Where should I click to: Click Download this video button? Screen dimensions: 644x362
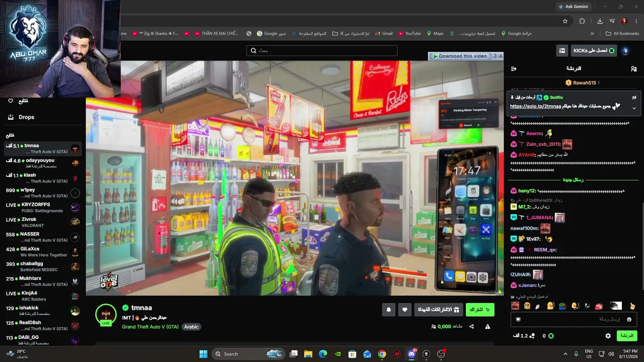pyautogui.click(x=460, y=56)
